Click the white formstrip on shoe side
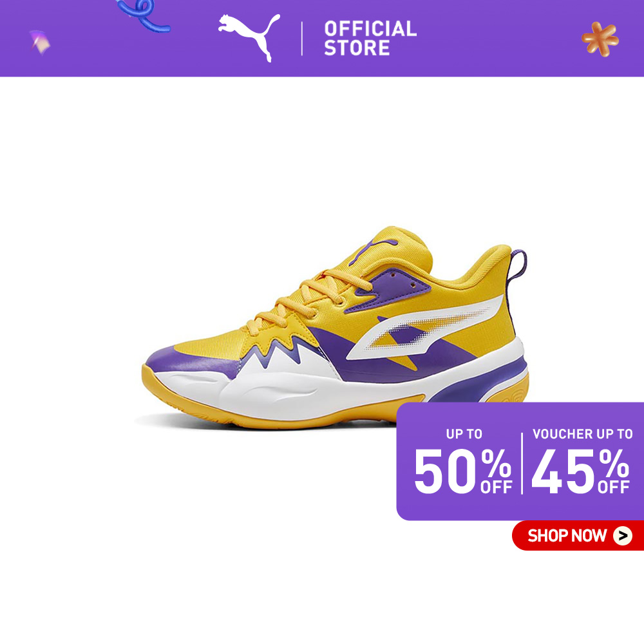Image resolution: width=644 pixels, height=644 pixels. [x=425, y=328]
